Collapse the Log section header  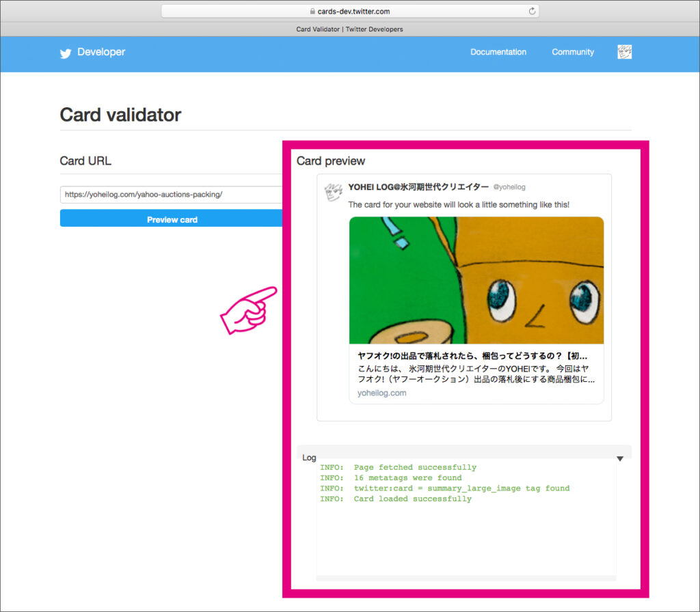pos(309,458)
